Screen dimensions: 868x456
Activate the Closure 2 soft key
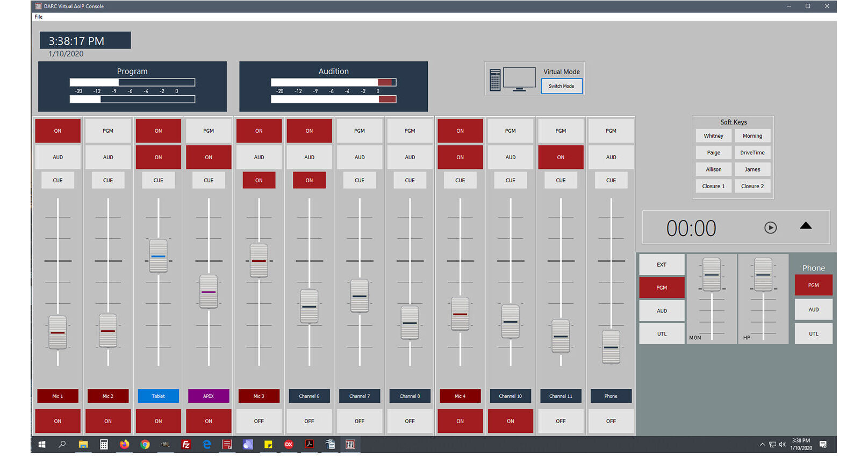(x=752, y=186)
